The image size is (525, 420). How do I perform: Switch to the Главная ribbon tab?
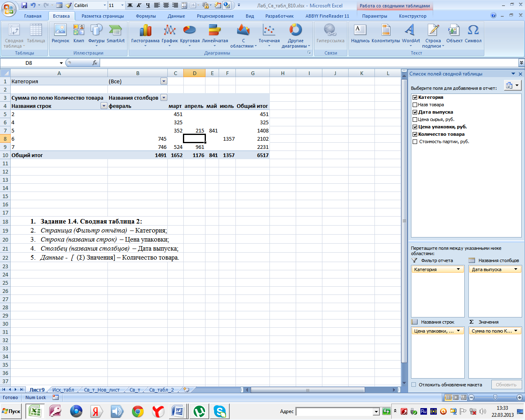coord(33,16)
